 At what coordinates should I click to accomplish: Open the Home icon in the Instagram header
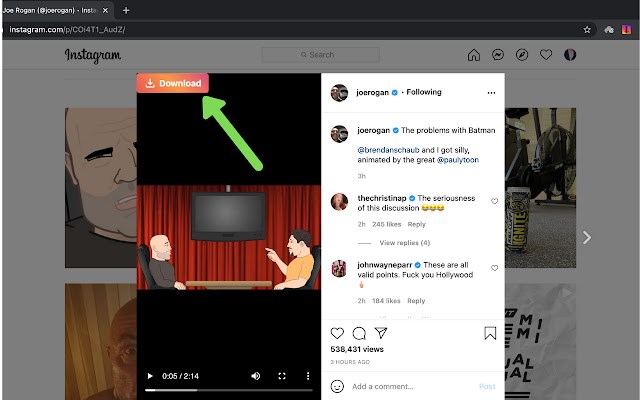(473, 55)
